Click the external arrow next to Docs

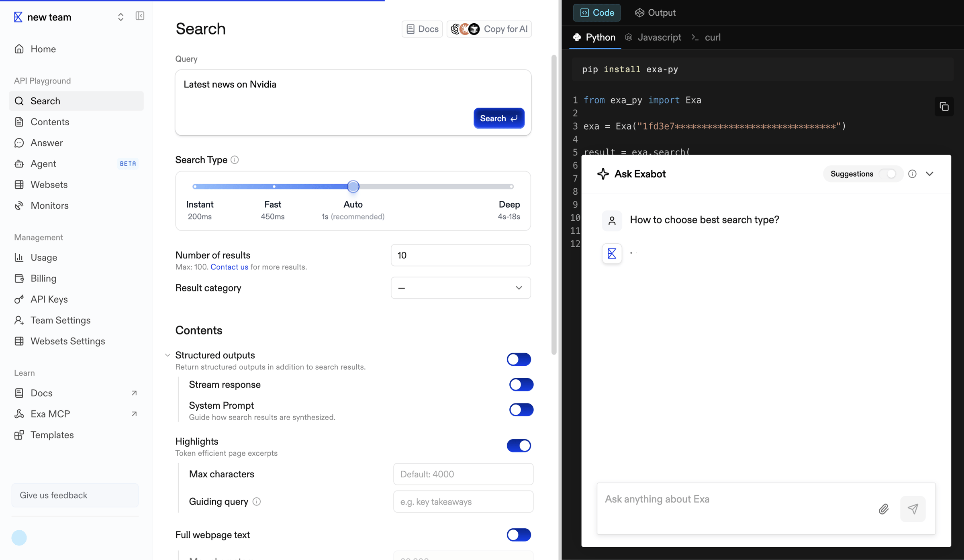(134, 393)
